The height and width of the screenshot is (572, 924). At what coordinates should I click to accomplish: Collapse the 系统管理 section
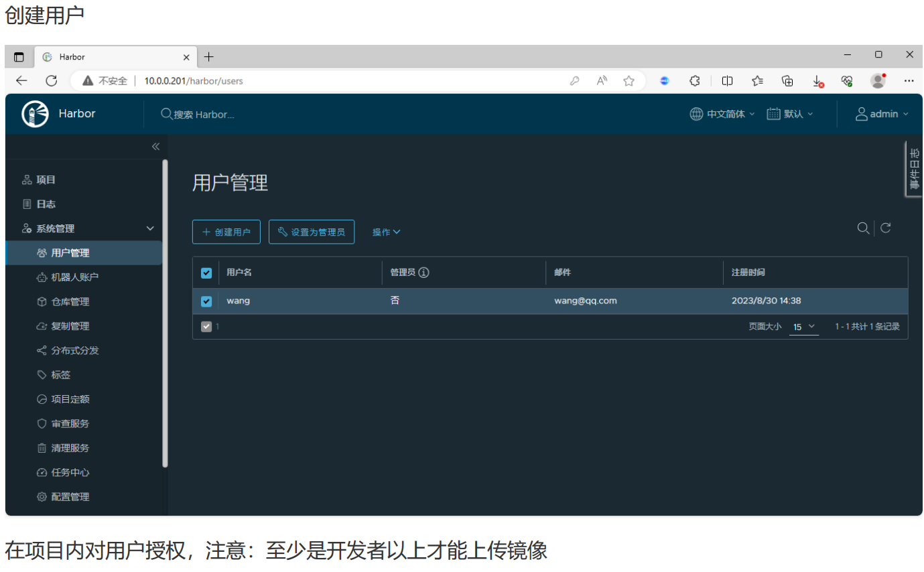coord(150,228)
